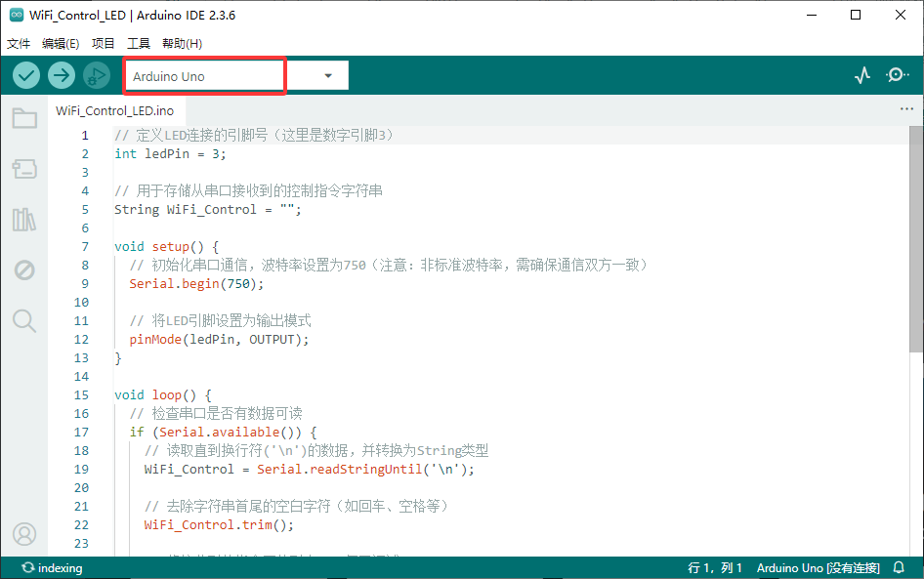Click the 'Serial.begin(750);' line
The height and width of the screenshot is (579, 924).
coord(197,284)
